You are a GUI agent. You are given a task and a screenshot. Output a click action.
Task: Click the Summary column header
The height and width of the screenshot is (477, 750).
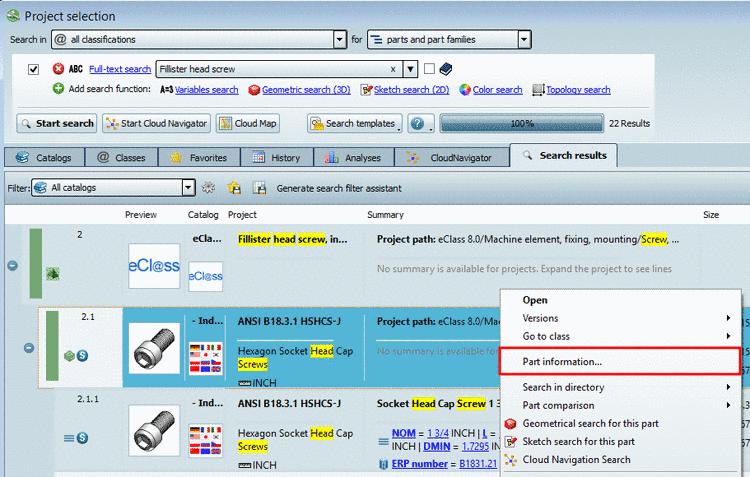(x=386, y=215)
